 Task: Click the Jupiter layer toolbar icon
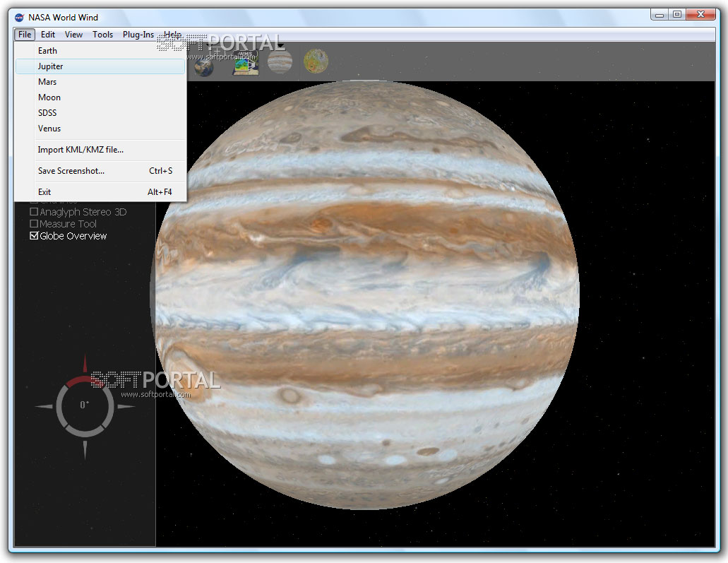[280, 61]
